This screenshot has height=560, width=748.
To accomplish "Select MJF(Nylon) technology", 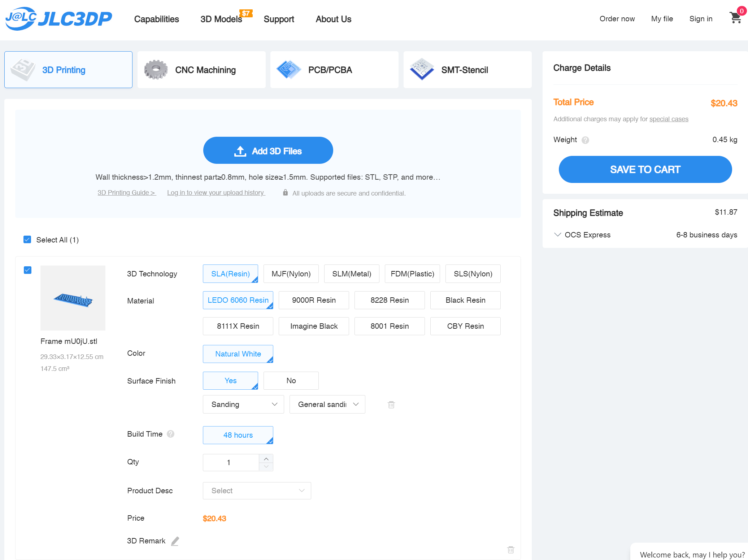I will click(x=291, y=274).
